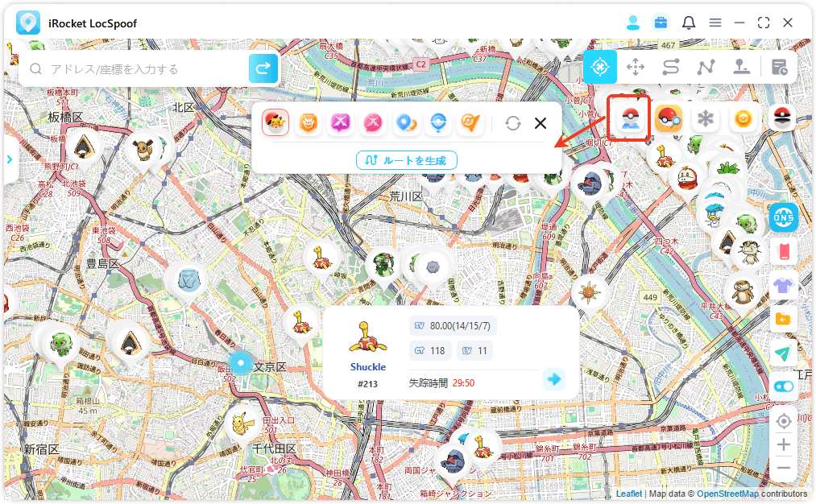Click the 29:50 despawn timer
Screen dimensions: 816x504
(463, 383)
